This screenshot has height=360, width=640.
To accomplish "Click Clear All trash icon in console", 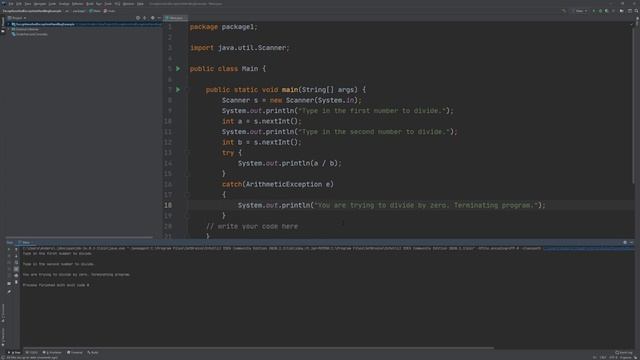I will click(16, 282).
